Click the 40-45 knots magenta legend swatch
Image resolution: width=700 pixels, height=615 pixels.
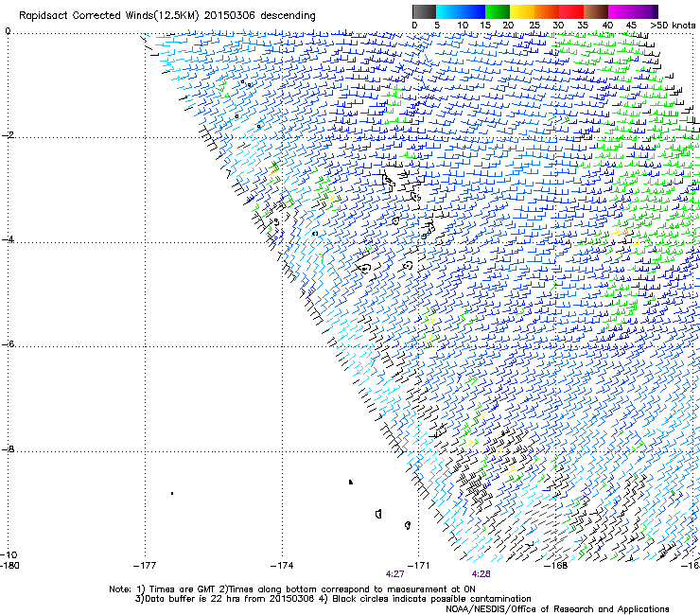click(621, 11)
